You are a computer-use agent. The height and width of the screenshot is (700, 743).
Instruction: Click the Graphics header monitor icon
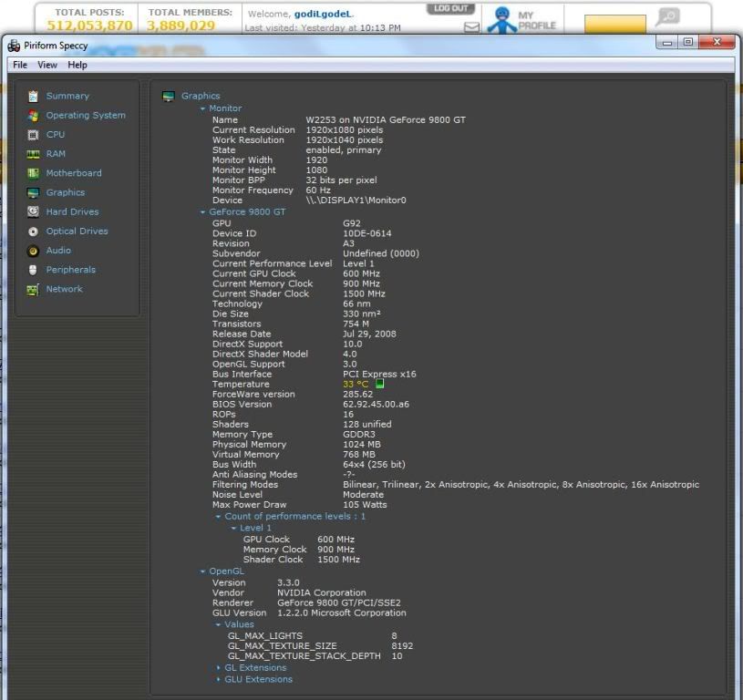pos(169,96)
